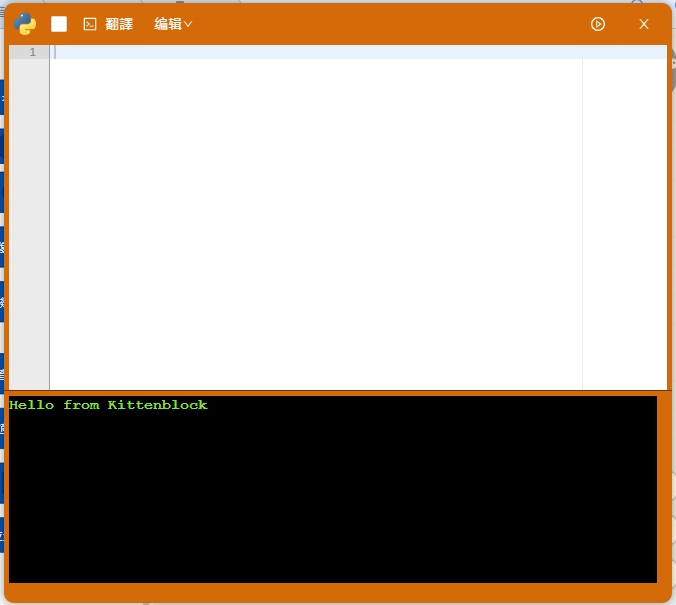
Task: Close the Python editor window
Action: 644,24
